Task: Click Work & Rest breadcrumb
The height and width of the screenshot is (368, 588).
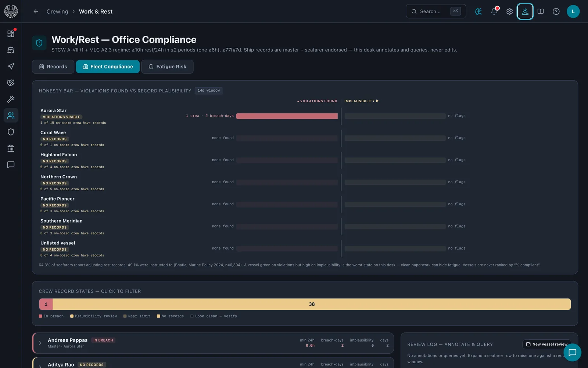Action: click(x=96, y=11)
